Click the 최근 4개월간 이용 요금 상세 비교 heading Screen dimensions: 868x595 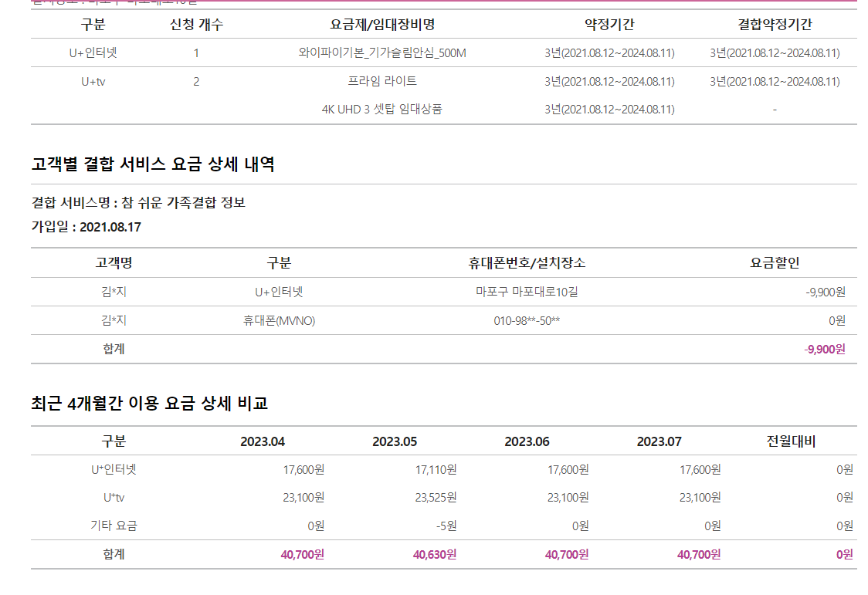150,403
